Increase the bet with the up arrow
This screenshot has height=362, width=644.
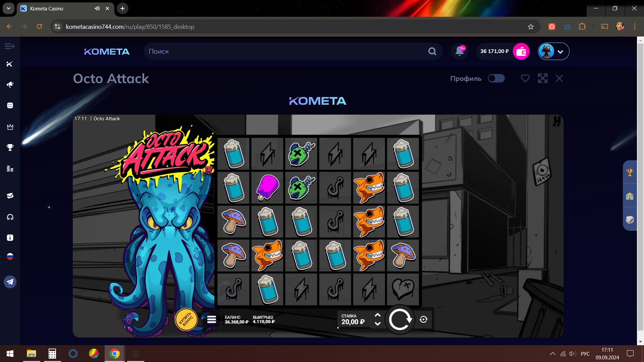coord(377,315)
